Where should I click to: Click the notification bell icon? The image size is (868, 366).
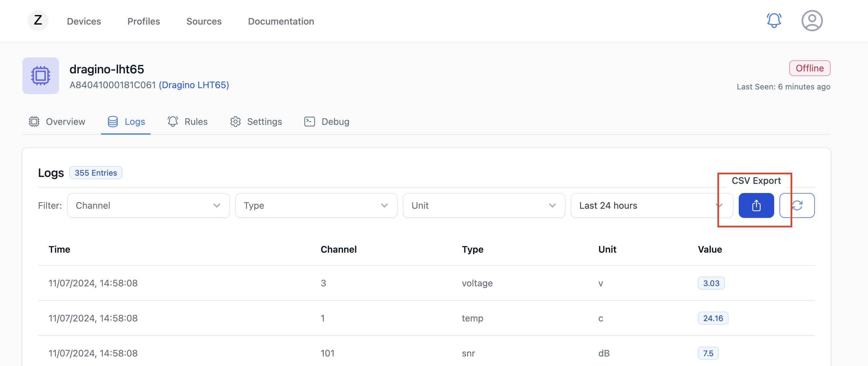(x=774, y=21)
